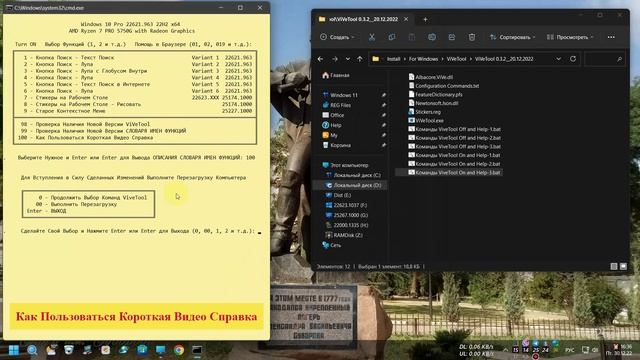The image size is (640, 360).
Task: Click the РУС language indicator in taskbar
Action: point(569,350)
